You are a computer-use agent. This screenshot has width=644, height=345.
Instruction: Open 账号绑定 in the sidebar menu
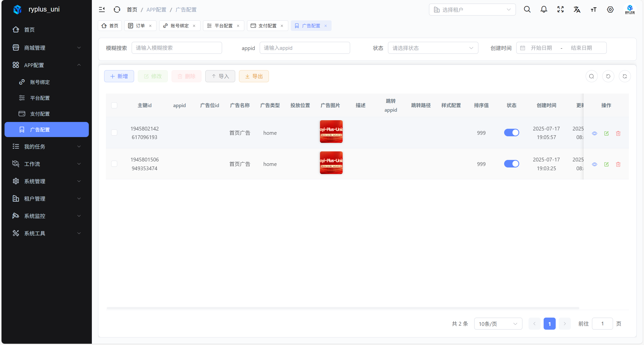pyautogui.click(x=40, y=82)
